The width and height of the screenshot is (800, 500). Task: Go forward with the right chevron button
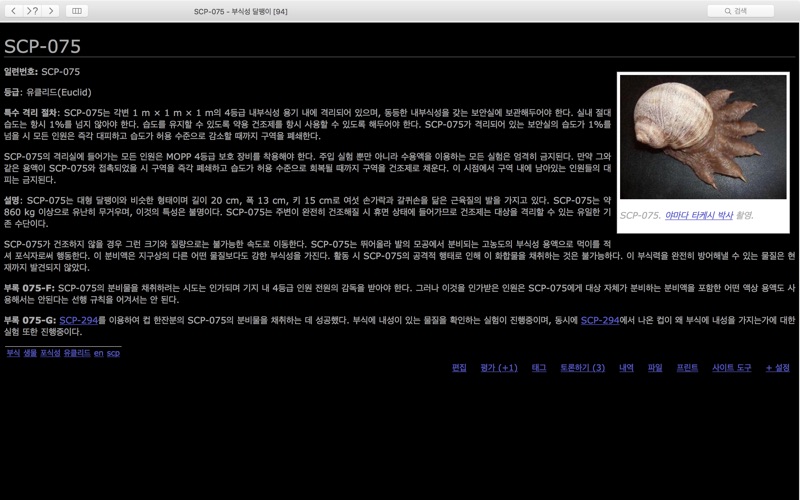[51, 11]
